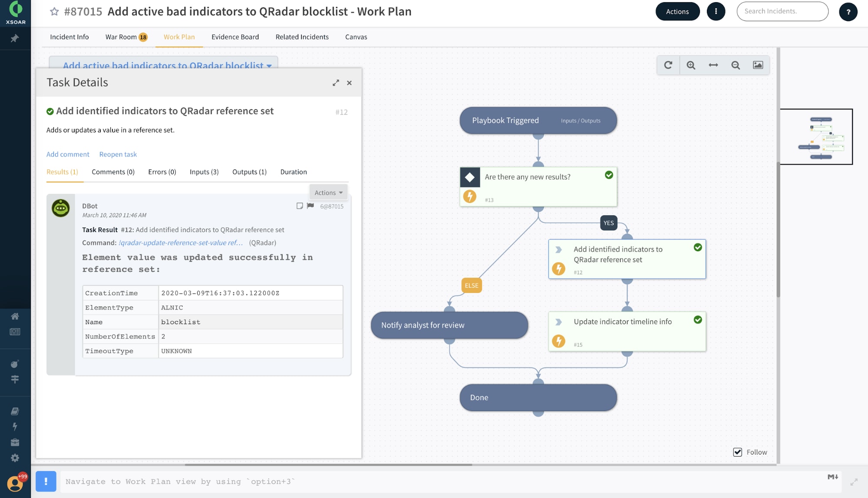Select the 'Add identified indicators' task node

pyautogui.click(x=627, y=259)
